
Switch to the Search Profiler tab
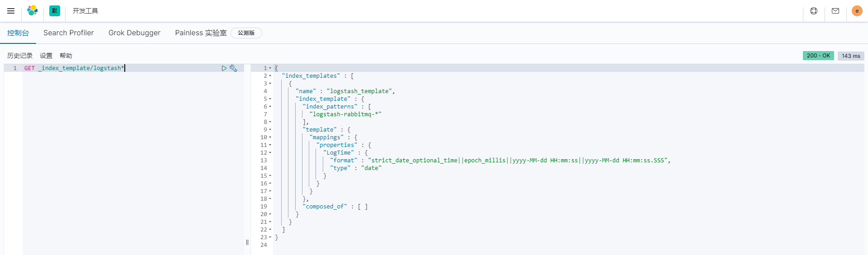point(69,33)
